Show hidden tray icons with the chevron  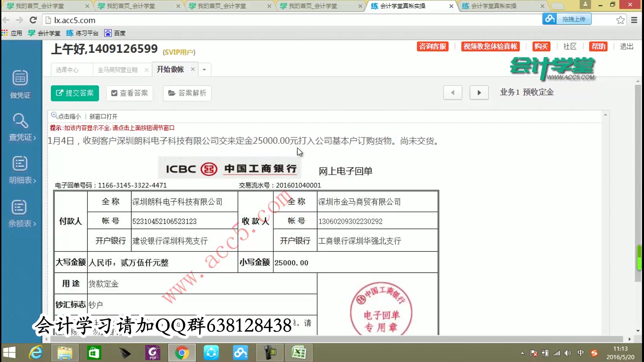(522, 353)
